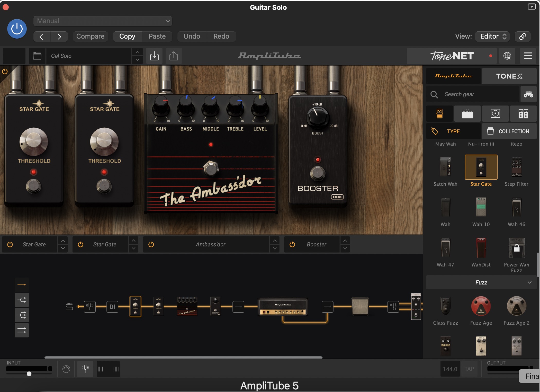Viewport: 540px width, 392px height.
Task: Click the save preset download icon
Action: click(x=154, y=56)
